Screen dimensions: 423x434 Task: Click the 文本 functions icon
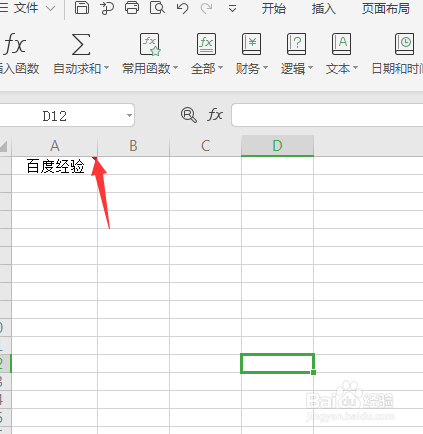pyautogui.click(x=341, y=44)
